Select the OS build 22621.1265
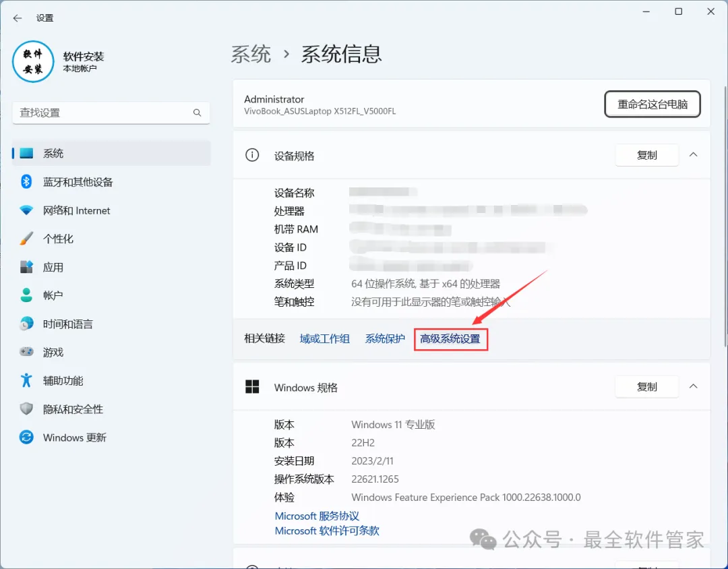The width and height of the screenshot is (728, 569). [375, 479]
